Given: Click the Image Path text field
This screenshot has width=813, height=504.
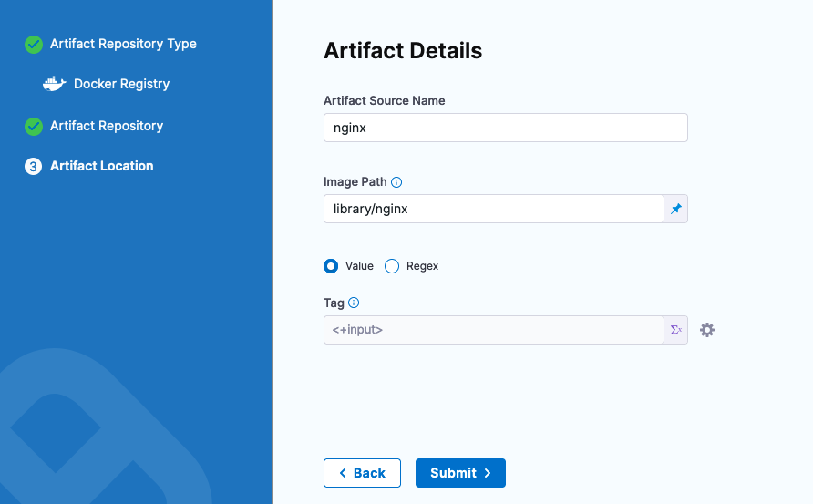Looking at the screenshot, I should 493,210.
